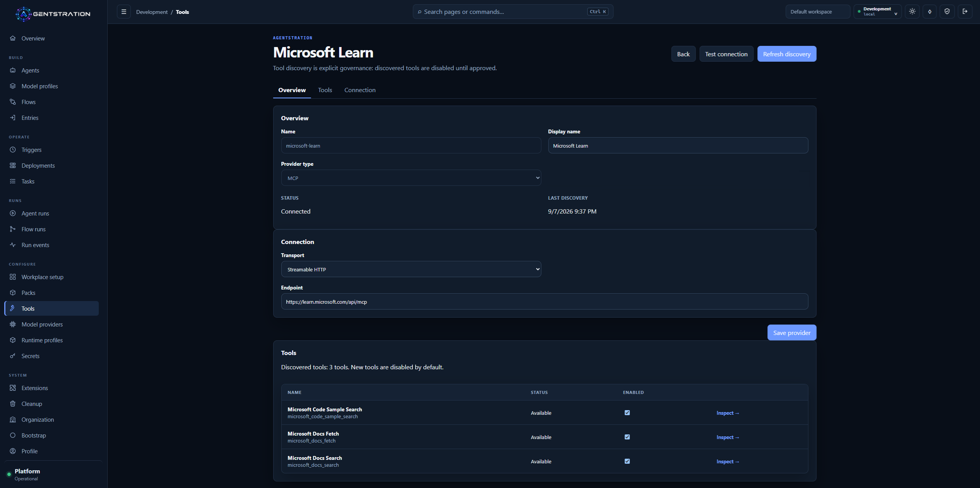Click the Secrets key icon
Screen dimensions: 980x488
pos(13,356)
